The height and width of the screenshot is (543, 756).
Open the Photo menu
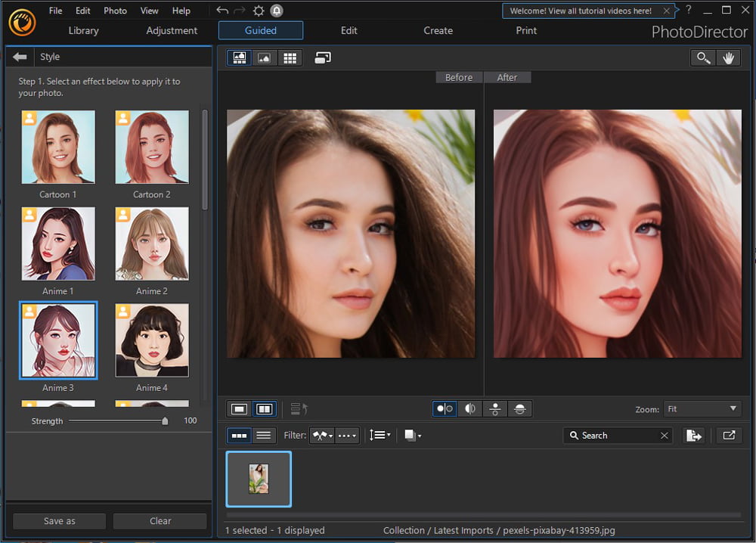tap(115, 10)
